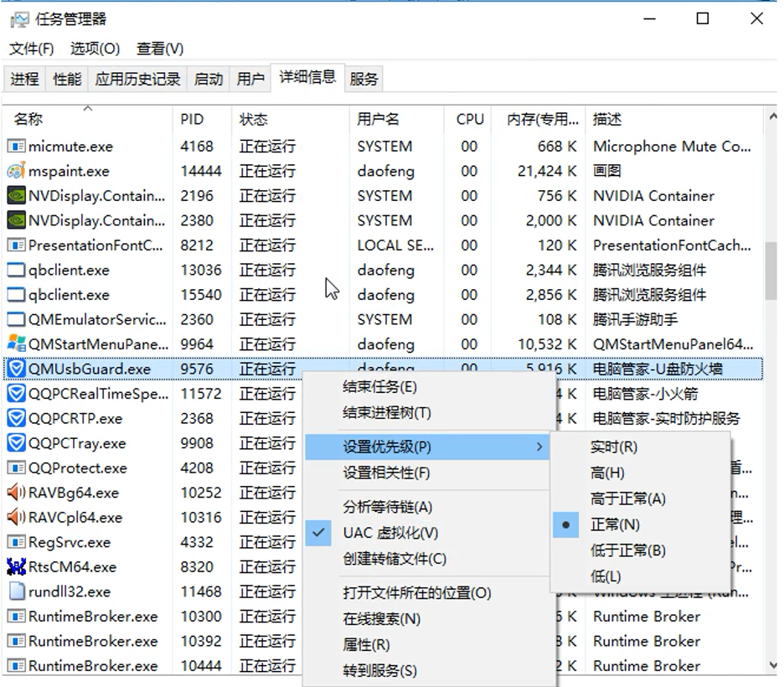Click the rundll32.exe file icon
The height and width of the screenshot is (687, 784).
(16, 591)
